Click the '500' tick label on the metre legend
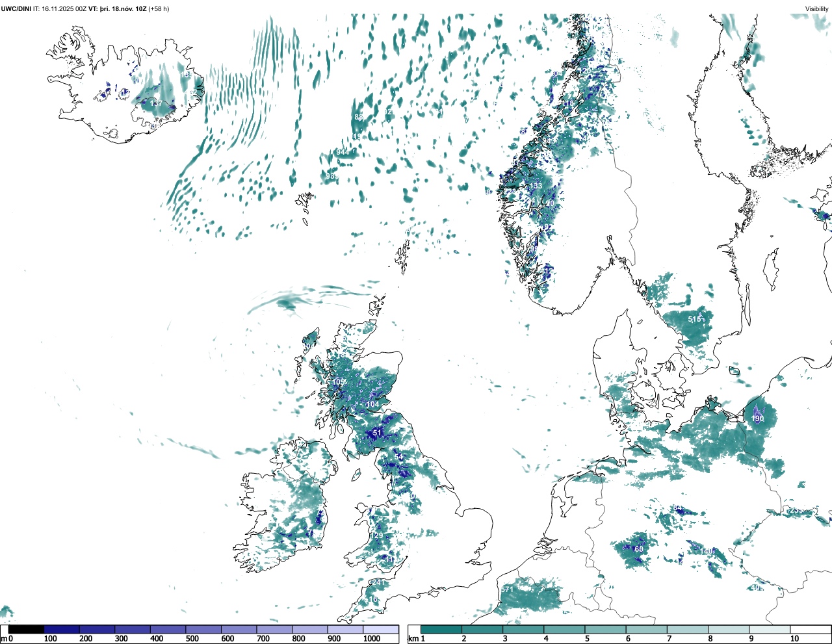This screenshot has height=644, width=832. tap(192, 639)
